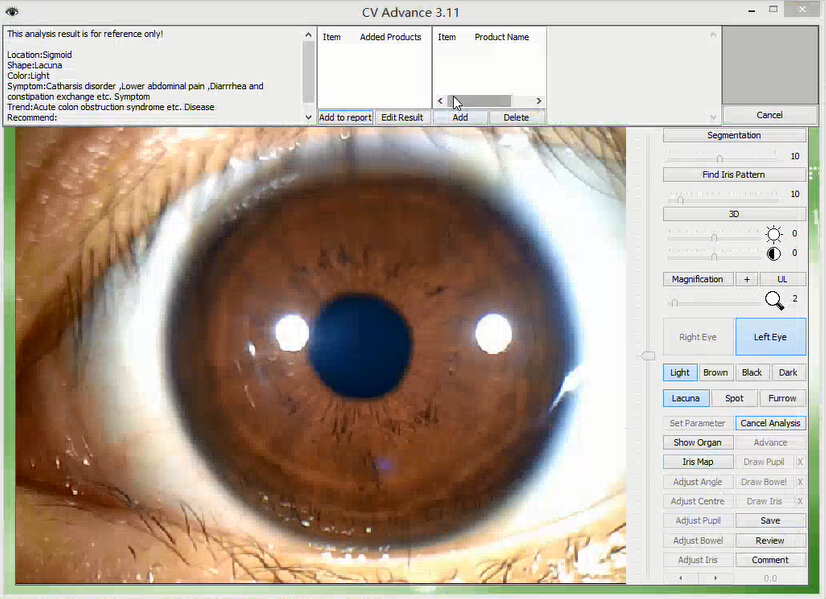The width and height of the screenshot is (826, 599).
Task: Open the Iris Map view
Action: tap(697, 462)
